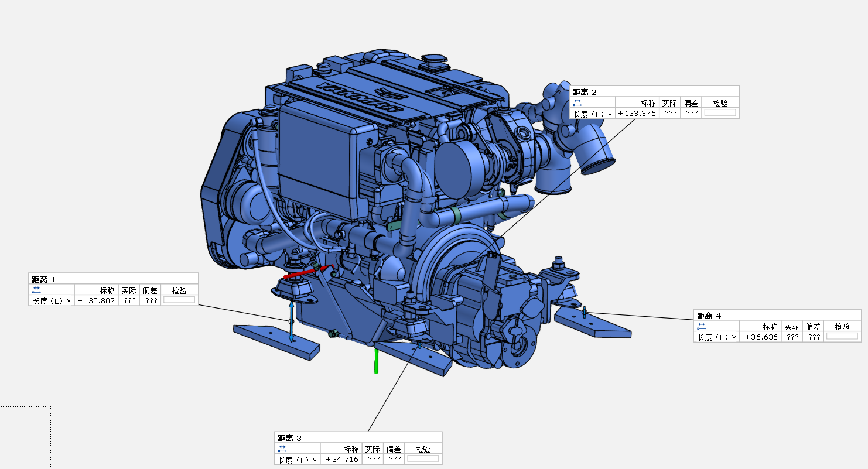868x469 pixels.
Task: Click the 长度 (L) Y row label in 距离 4
Action: tap(717, 337)
